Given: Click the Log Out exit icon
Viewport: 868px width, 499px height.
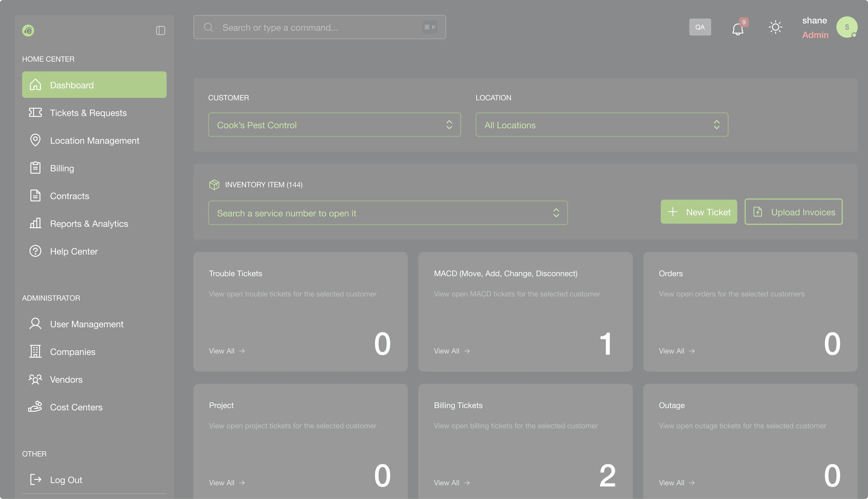Looking at the screenshot, I should click(x=35, y=480).
